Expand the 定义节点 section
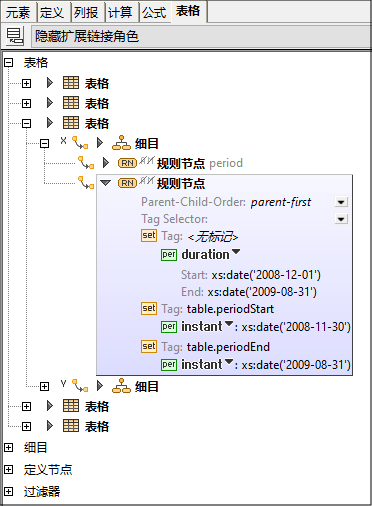This screenshot has height=506, width=372. point(9,470)
